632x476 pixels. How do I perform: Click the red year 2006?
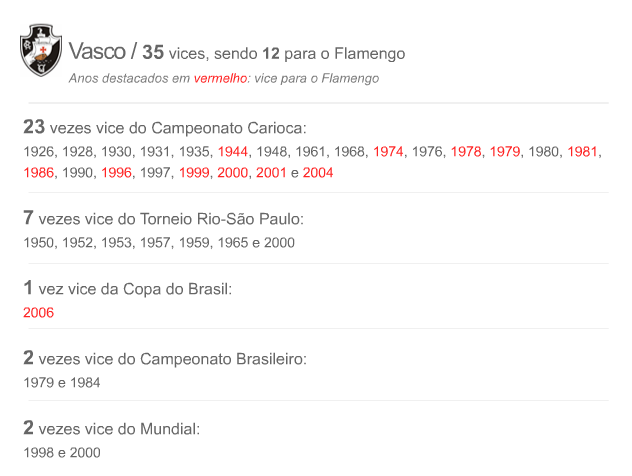pyautogui.click(x=38, y=312)
